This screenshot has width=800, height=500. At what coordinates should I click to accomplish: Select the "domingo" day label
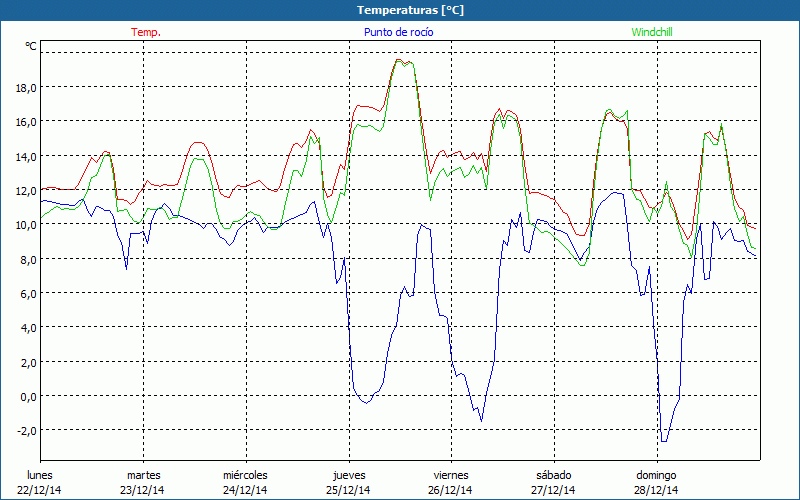(656, 475)
